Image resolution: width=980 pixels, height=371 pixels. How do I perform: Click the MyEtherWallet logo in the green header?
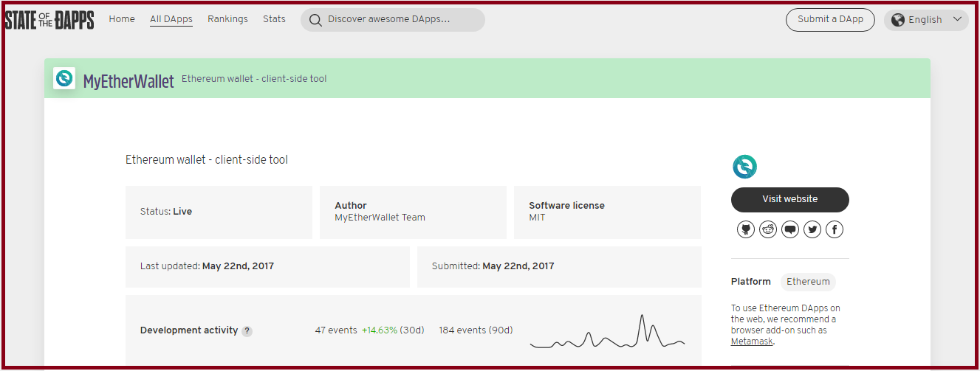click(x=64, y=78)
